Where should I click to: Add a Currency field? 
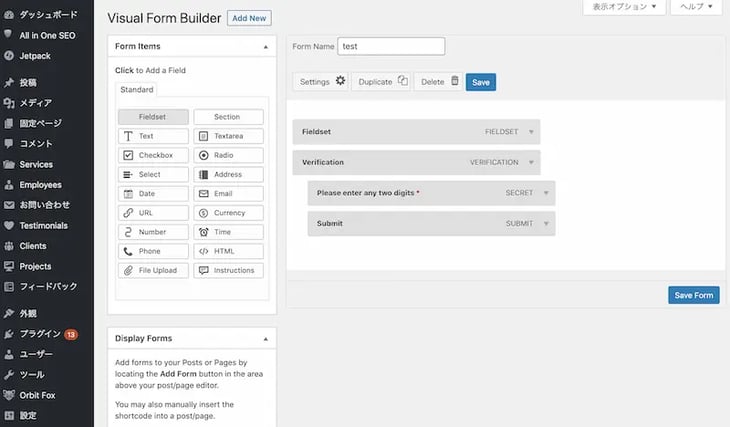[229, 213]
